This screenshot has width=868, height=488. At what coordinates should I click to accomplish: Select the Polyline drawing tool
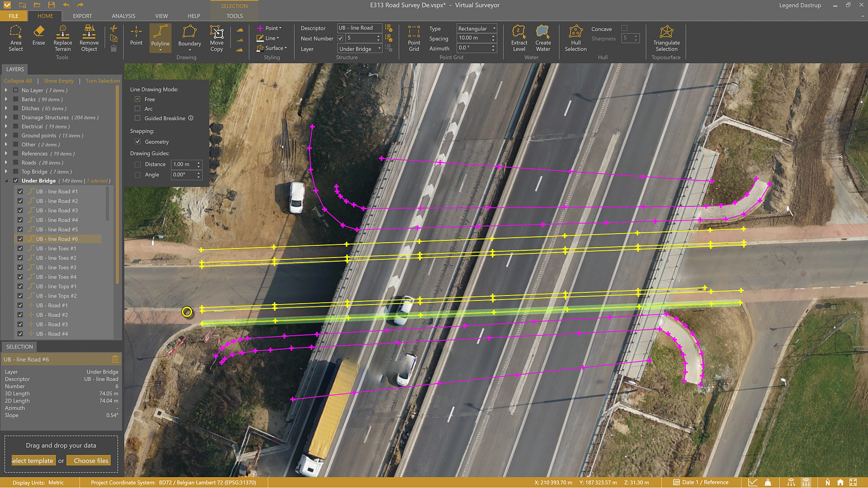point(160,38)
